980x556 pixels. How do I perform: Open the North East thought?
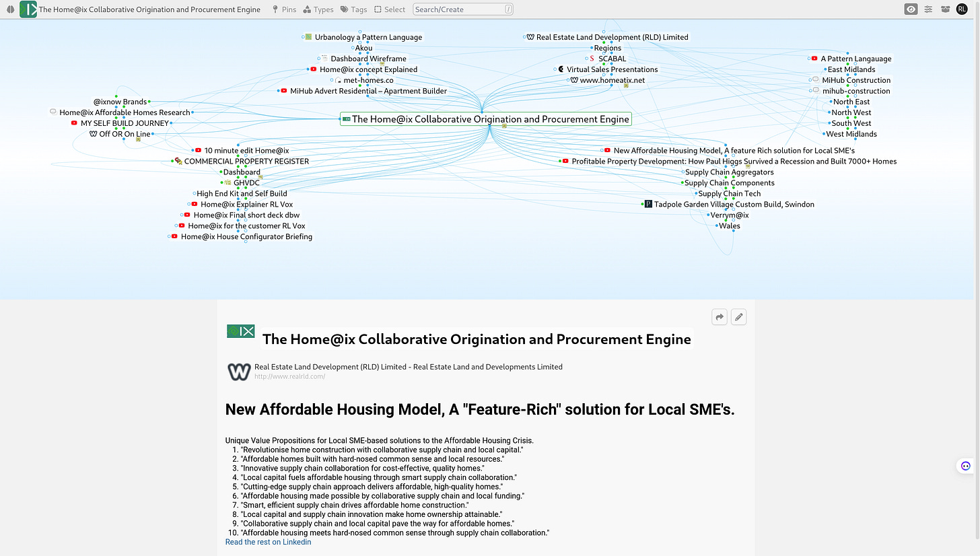point(851,102)
